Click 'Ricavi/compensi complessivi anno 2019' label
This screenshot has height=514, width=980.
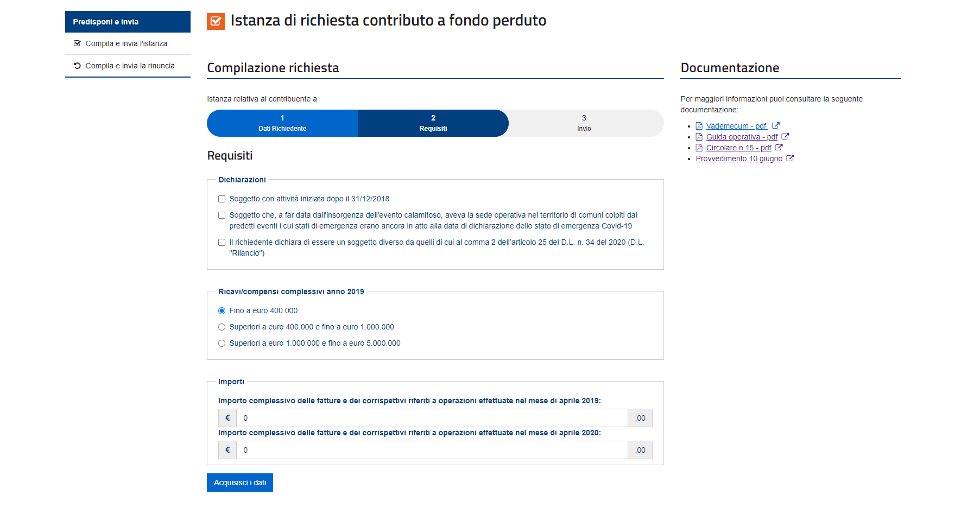[291, 291]
